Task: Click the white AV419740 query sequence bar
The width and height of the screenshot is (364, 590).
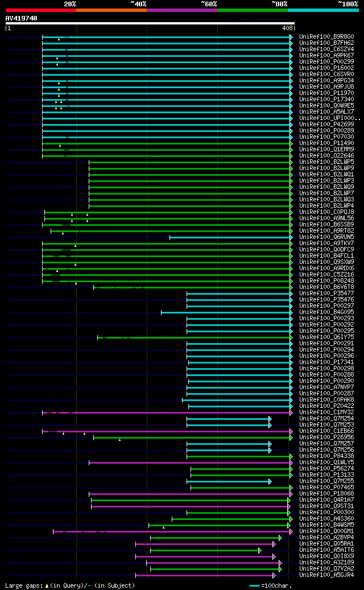Action: [x=150, y=23]
